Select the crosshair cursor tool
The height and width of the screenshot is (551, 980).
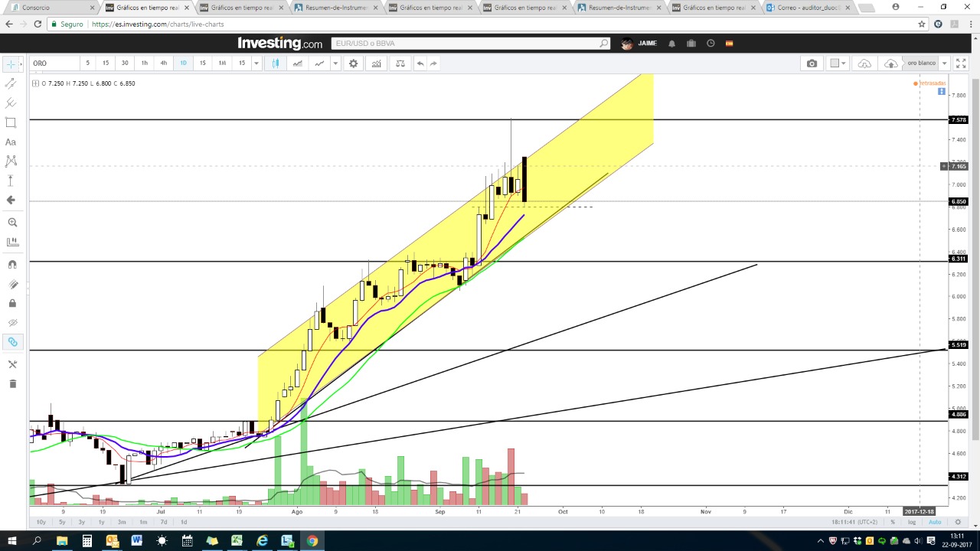point(11,64)
